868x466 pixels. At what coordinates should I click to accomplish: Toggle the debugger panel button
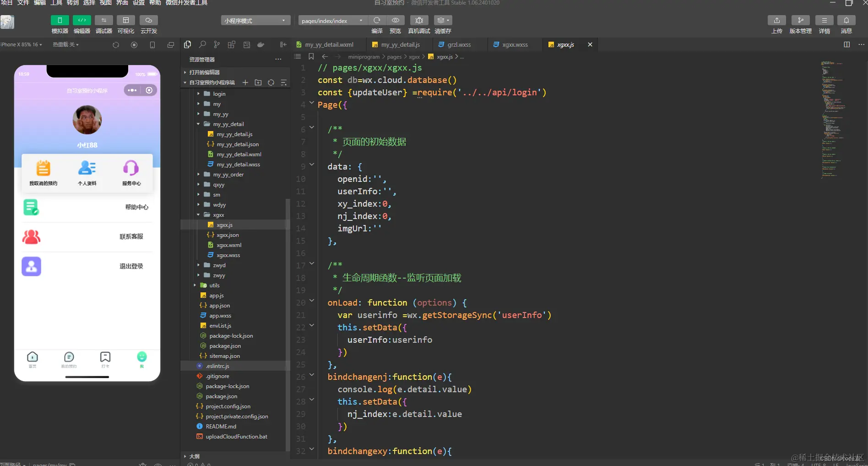[x=104, y=20]
